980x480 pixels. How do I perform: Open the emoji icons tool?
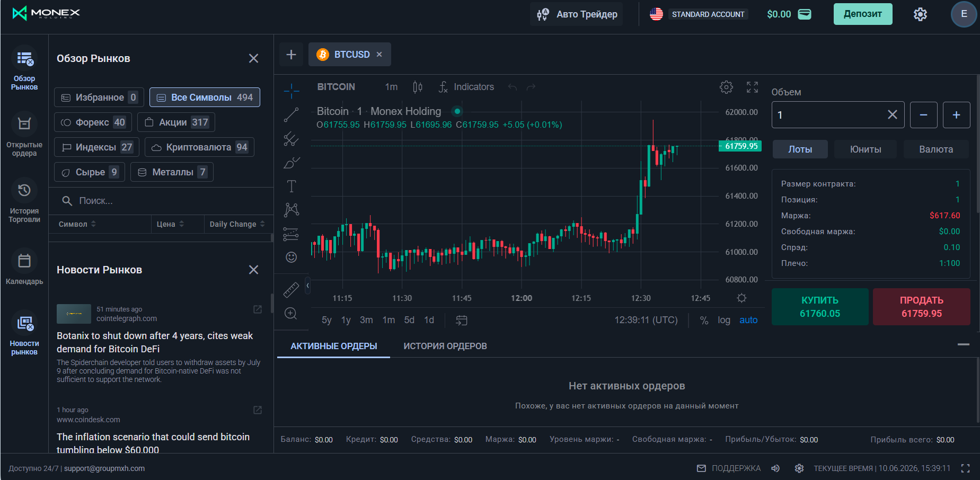[291, 257]
